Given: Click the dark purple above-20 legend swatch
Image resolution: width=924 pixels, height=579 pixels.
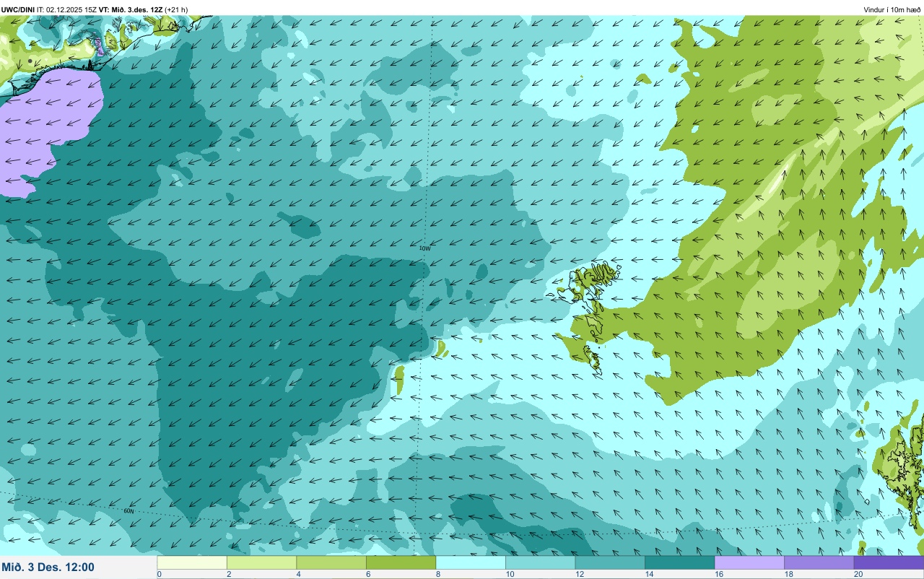Looking at the screenshot, I should click(x=889, y=562).
